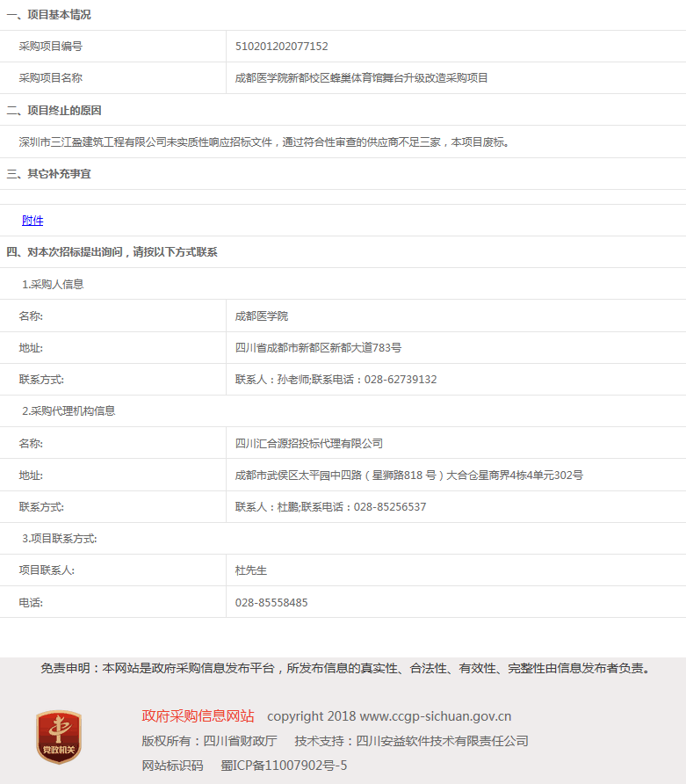Image resolution: width=686 pixels, height=784 pixels.
Task: Select contact 孙老师 phone 028-62739132
Action: 336,380
